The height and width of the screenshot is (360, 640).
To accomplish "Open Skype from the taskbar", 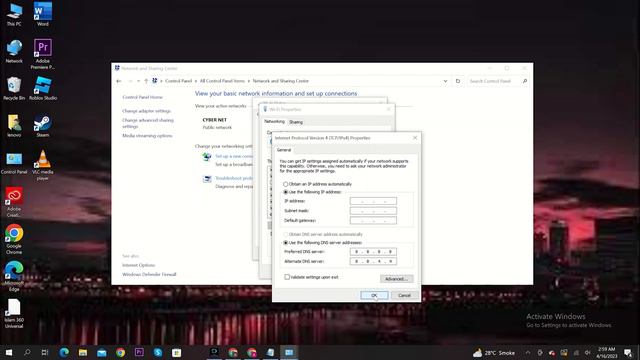I will pos(158,352).
